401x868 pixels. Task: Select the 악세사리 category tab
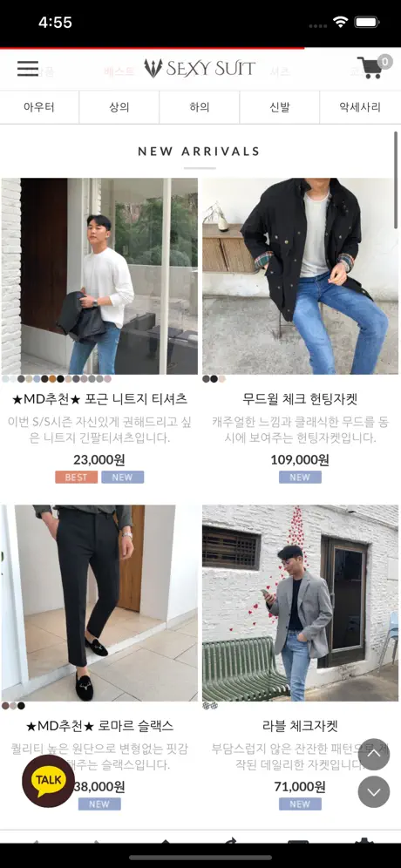tap(360, 107)
